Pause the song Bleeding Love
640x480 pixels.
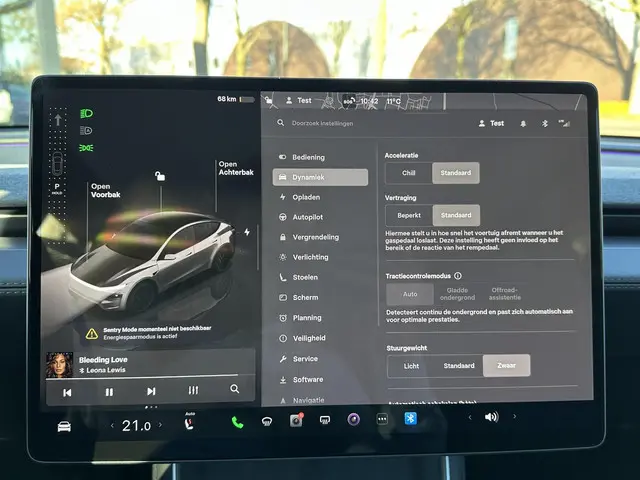[109, 392]
